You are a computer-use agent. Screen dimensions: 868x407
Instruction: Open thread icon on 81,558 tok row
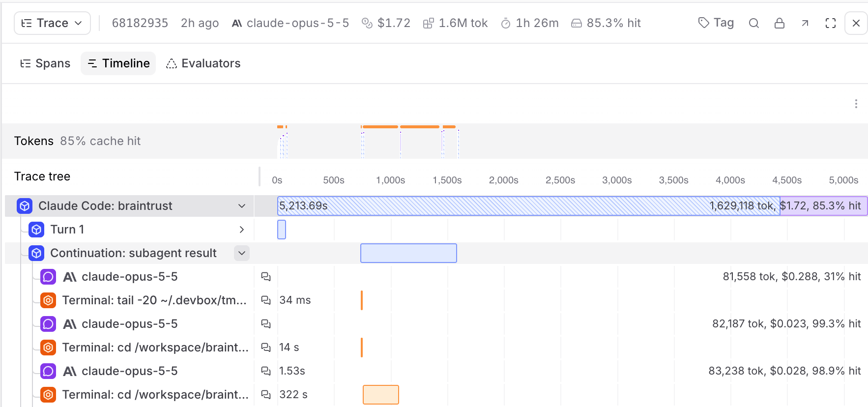(x=266, y=277)
